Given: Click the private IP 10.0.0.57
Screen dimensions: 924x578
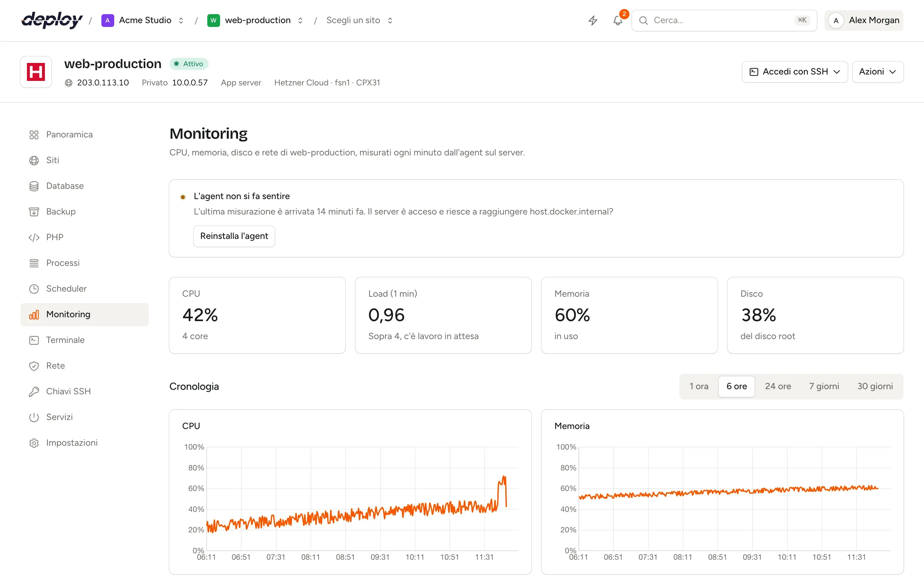Looking at the screenshot, I should coord(190,83).
